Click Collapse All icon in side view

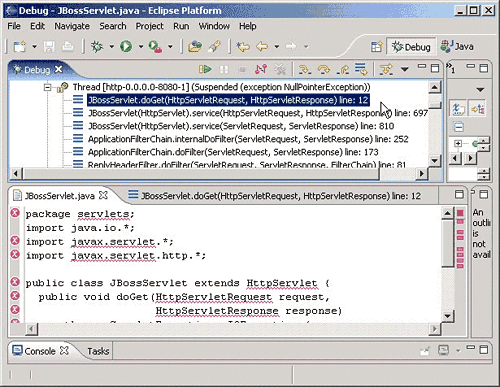(x=459, y=127)
